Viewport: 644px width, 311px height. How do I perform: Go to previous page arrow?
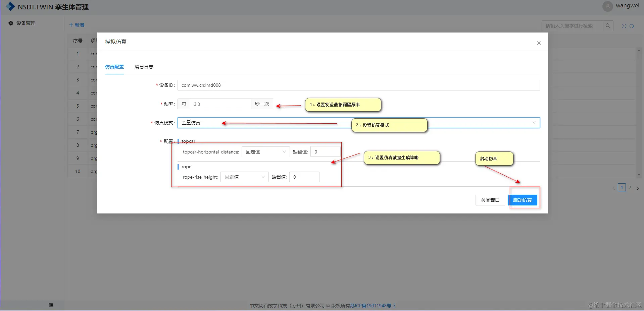[614, 188]
